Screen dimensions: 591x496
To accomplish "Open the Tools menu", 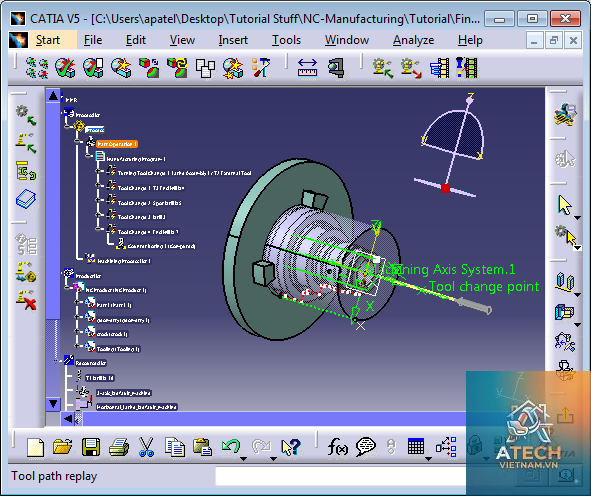I will (286, 40).
